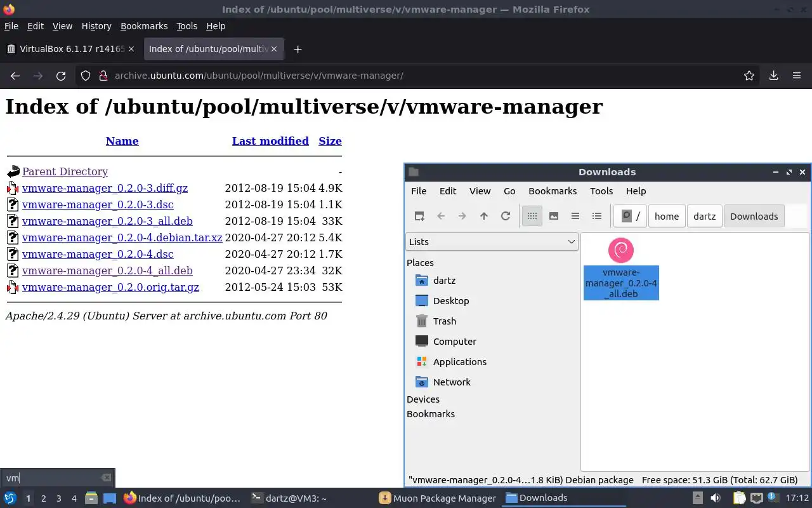Click the 'dartz' path button
The image size is (812, 508).
click(x=704, y=216)
